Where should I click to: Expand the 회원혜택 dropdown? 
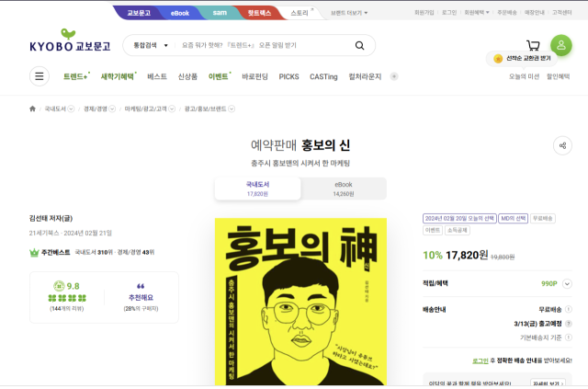pyautogui.click(x=477, y=12)
